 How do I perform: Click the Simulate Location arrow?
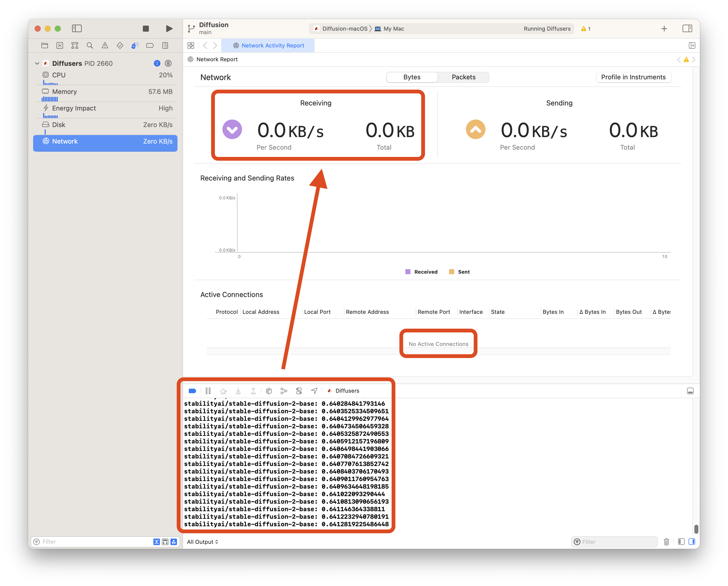(314, 391)
